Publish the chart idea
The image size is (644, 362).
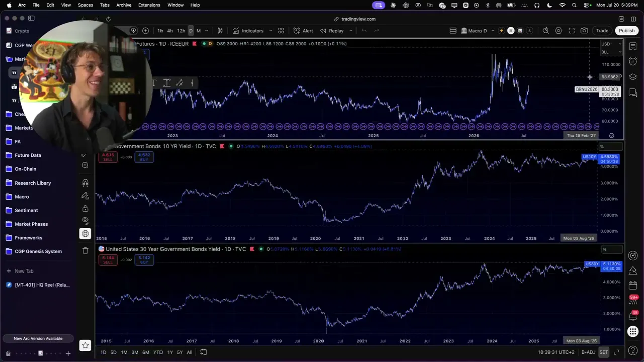627,31
